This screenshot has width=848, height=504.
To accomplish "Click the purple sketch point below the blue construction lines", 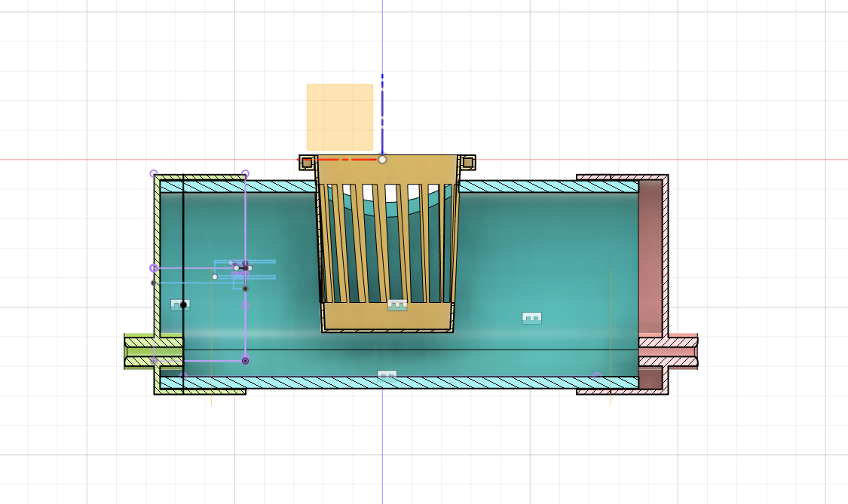I will [x=246, y=304].
